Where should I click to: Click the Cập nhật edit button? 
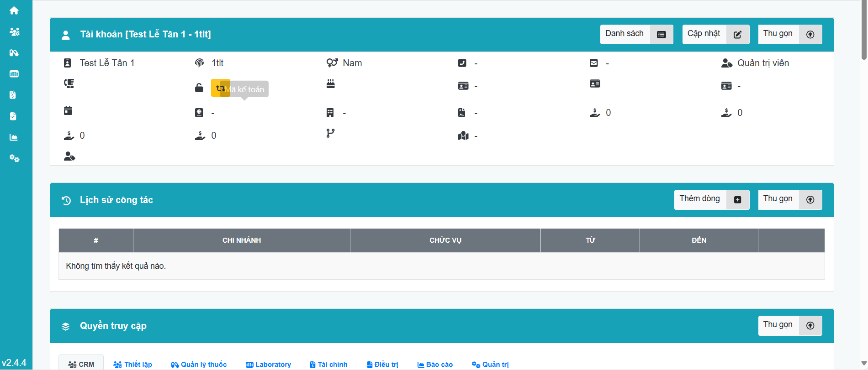coord(715,34)
